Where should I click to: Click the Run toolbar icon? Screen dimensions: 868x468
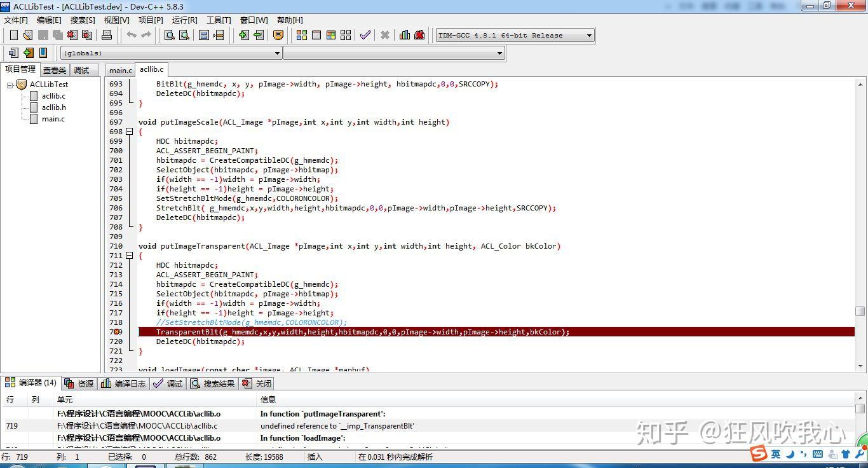(x=316, y=35)
